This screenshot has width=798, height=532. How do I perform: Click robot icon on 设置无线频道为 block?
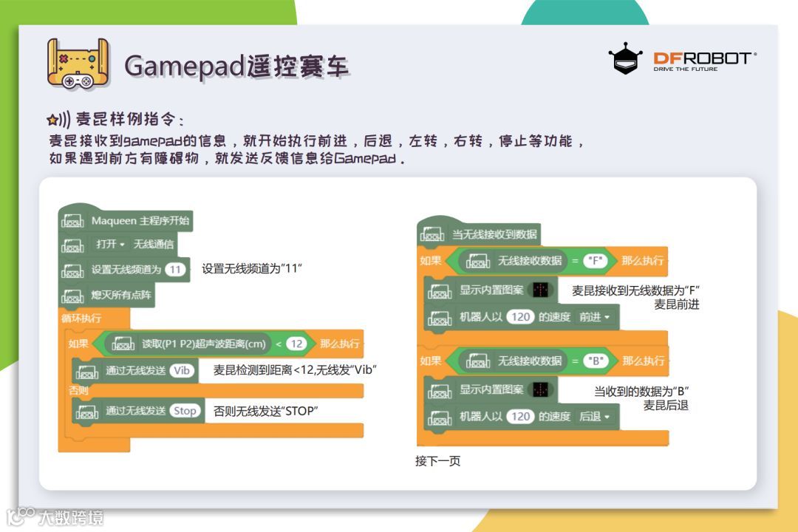pos(72,270)
